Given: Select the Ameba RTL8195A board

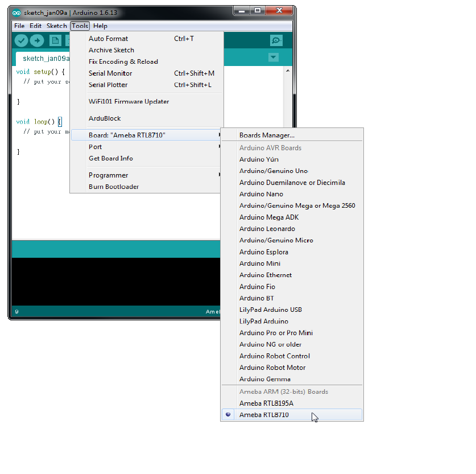Looking at the screenshot, I should tap(292, 403).
